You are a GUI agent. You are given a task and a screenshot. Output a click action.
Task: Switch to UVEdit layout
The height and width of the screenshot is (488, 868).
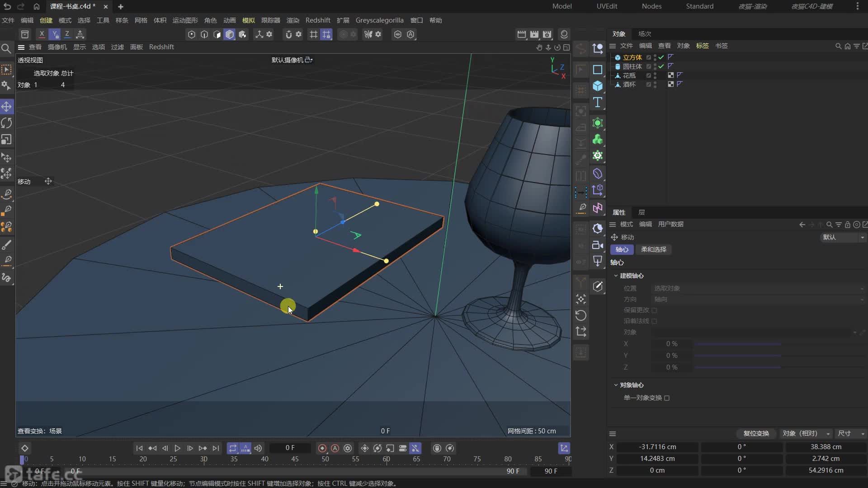pyautogui.click(x=607, y=6)
